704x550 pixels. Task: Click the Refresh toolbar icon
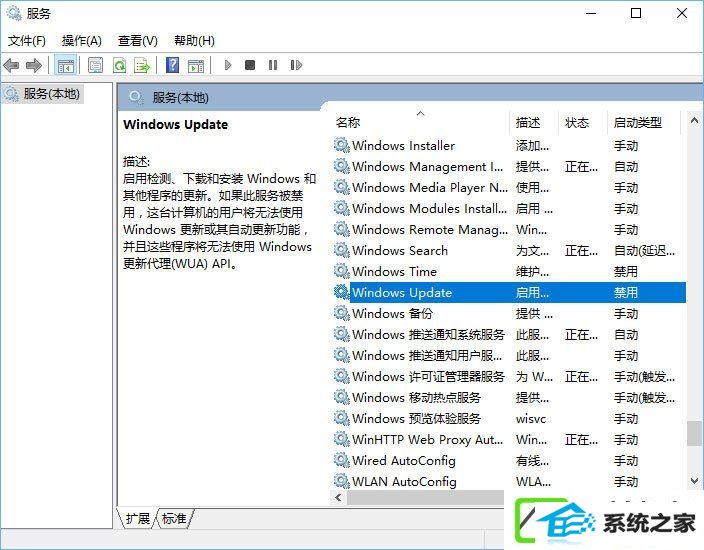(x=119, y=66)
